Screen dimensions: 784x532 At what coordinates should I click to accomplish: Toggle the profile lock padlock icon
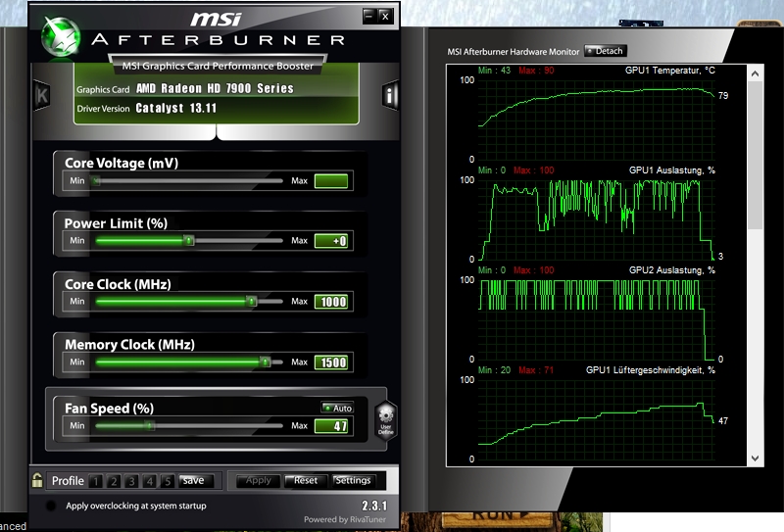(37, 480)
